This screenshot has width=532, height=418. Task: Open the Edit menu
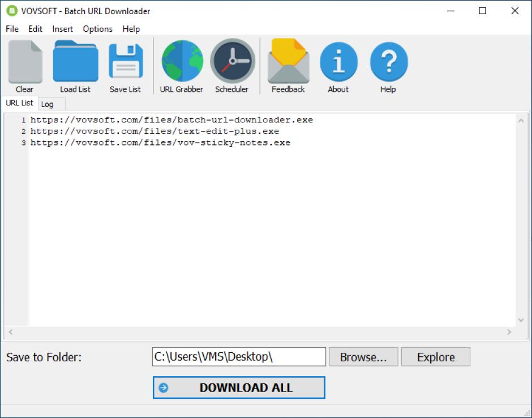(x=35, y=29)
